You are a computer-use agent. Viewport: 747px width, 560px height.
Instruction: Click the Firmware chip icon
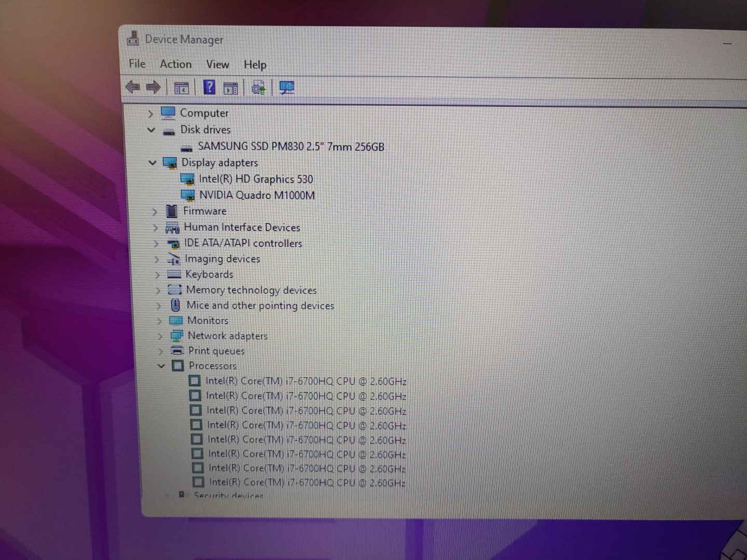[171, 211]
